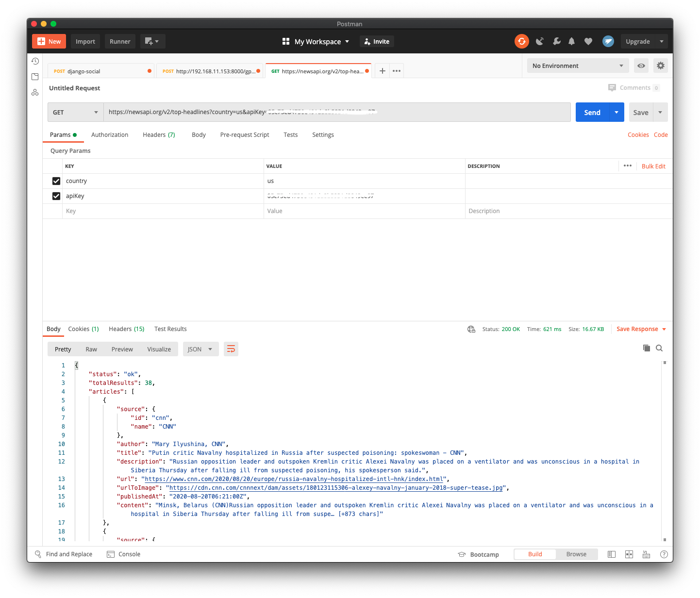This screenshot has height=598, width=700.
Task: Toggle environment quick look eye
Action: (641, 66)
